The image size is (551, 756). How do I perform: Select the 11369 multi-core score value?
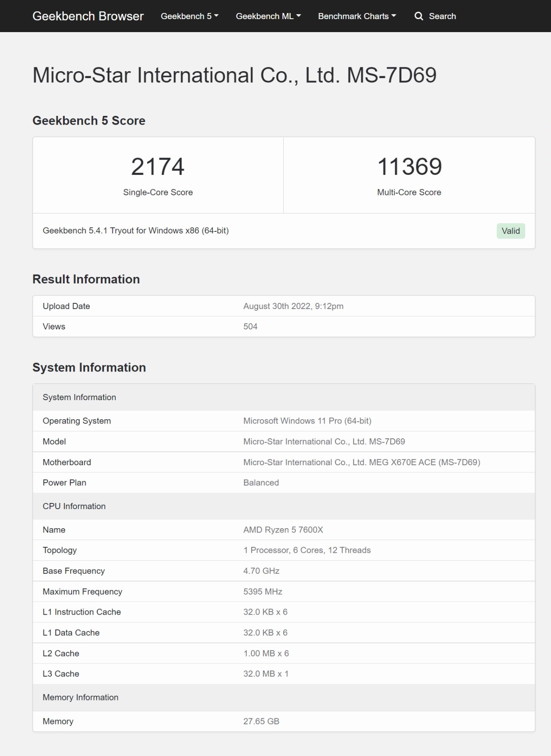[410, 167]
